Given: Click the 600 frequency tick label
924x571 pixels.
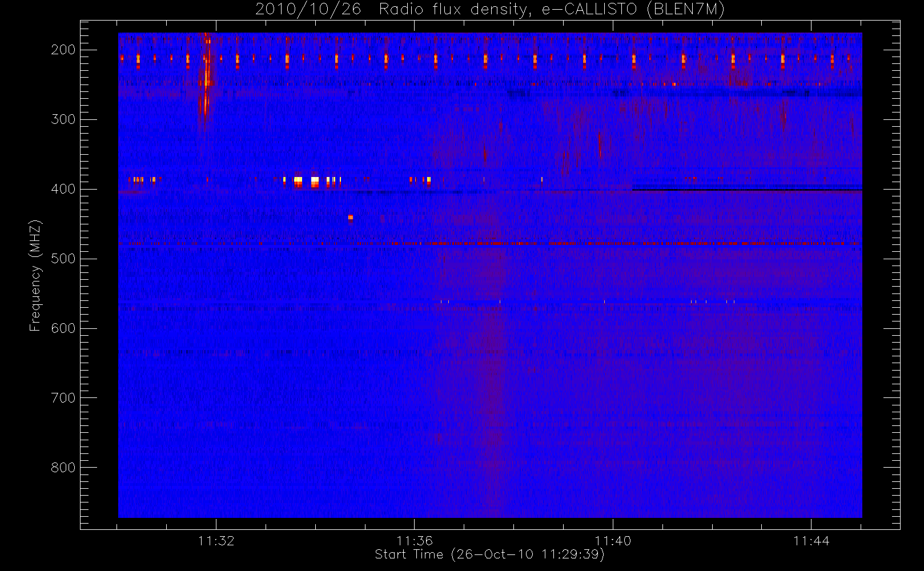Looking at the screenshot, I should 63,328.
